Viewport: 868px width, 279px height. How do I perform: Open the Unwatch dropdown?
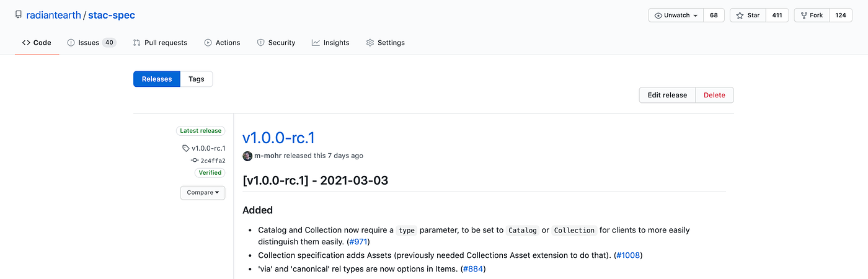coord(676,15)
